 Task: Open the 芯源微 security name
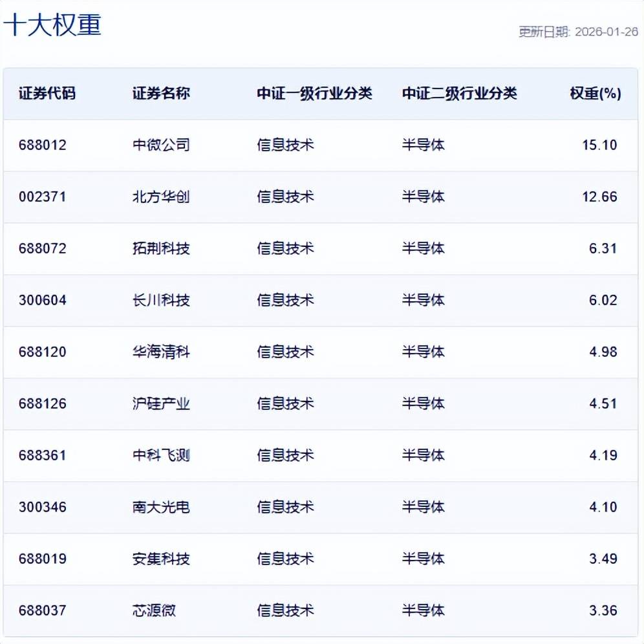[x=154, y=610]
